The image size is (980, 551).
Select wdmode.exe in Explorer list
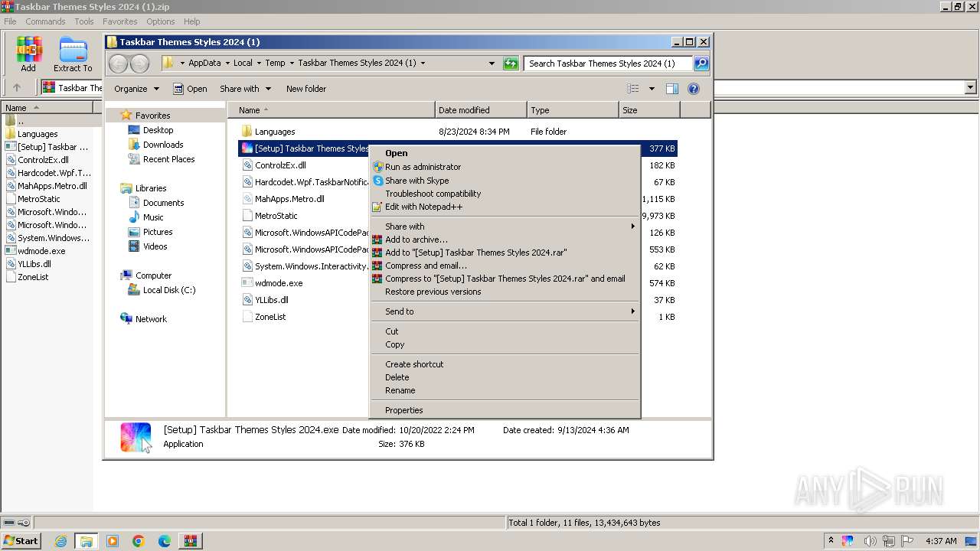pyautogui.click(x=279, y=283)
